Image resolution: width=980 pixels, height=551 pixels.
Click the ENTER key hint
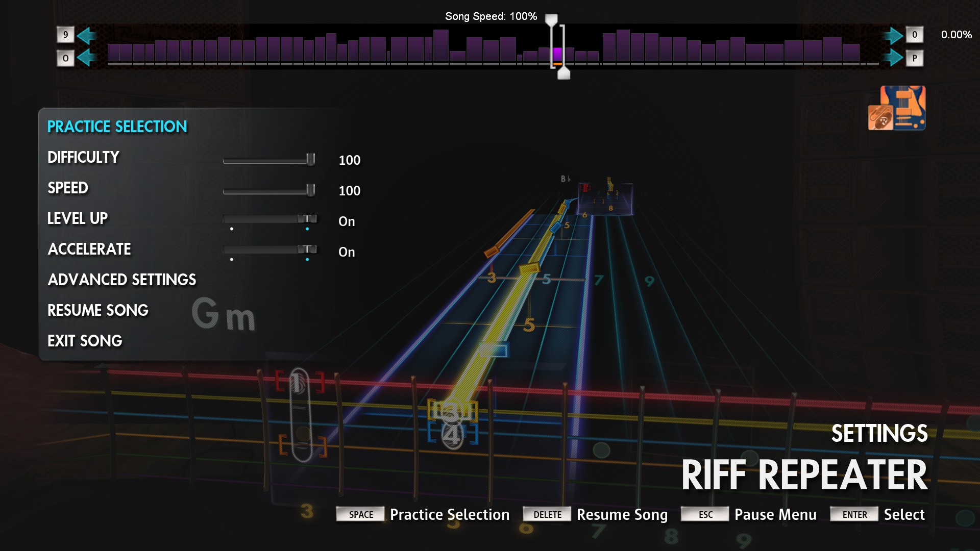click(854, 515)
